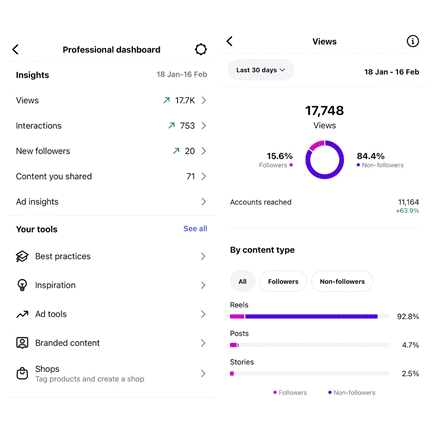The width and height of the screenshot is (435, 435).
Task: Open New followers insight row
Action: pyautogui.click(x=111, y=151)
